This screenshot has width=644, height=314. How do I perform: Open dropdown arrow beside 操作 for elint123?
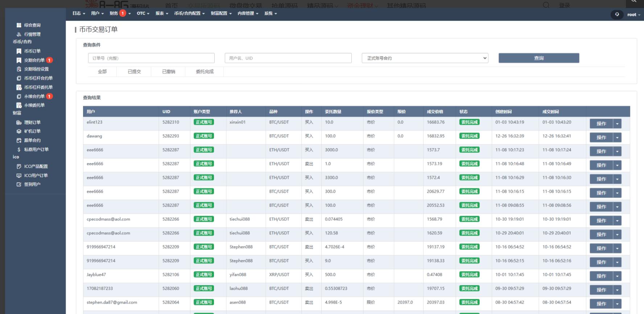[617, 124]
